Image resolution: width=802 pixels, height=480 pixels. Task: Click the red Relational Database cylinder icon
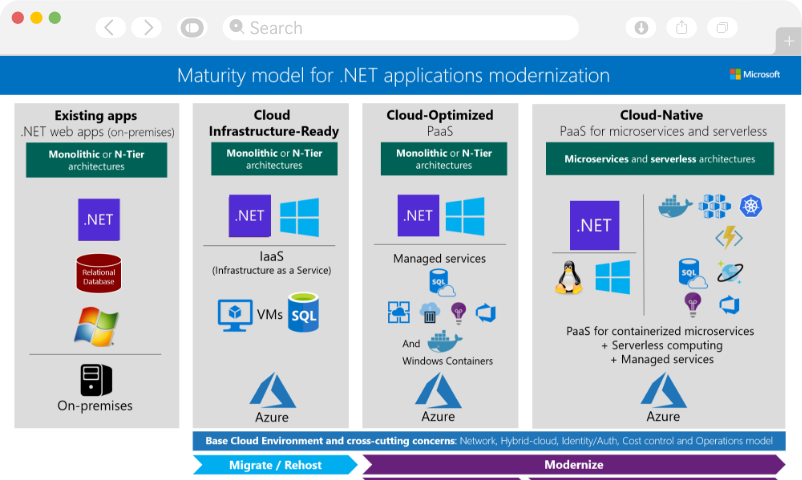pyautogui.click(x=98, y=273)
